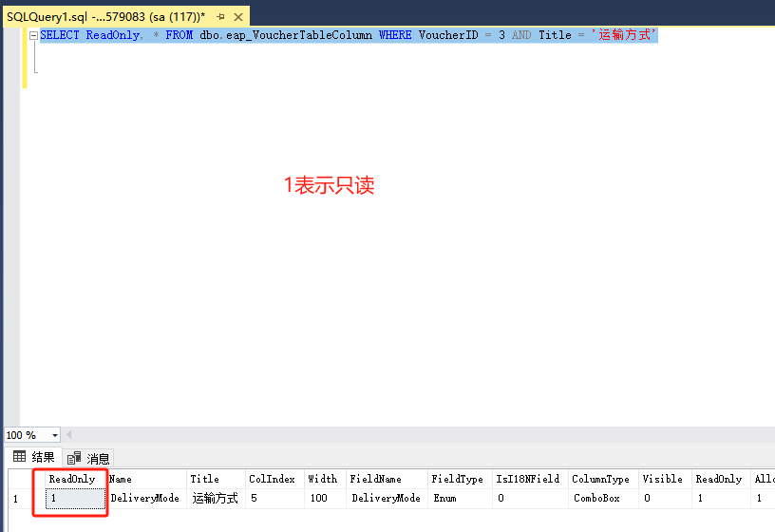Viewport: 775px width, 532px height.
Task: Select the ComboBox ColumnType cell
Action: coord(603,499)
